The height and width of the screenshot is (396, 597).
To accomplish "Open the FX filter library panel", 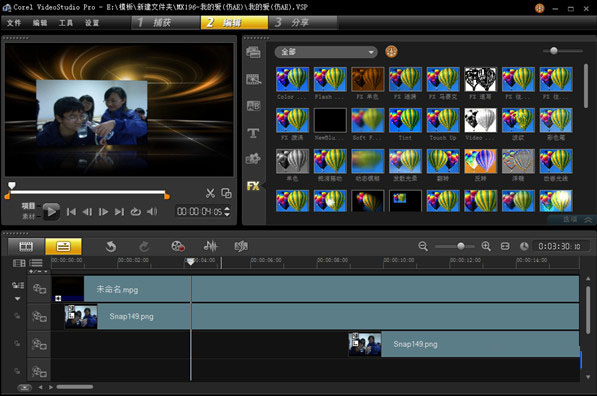I will (x=253, y=186).
